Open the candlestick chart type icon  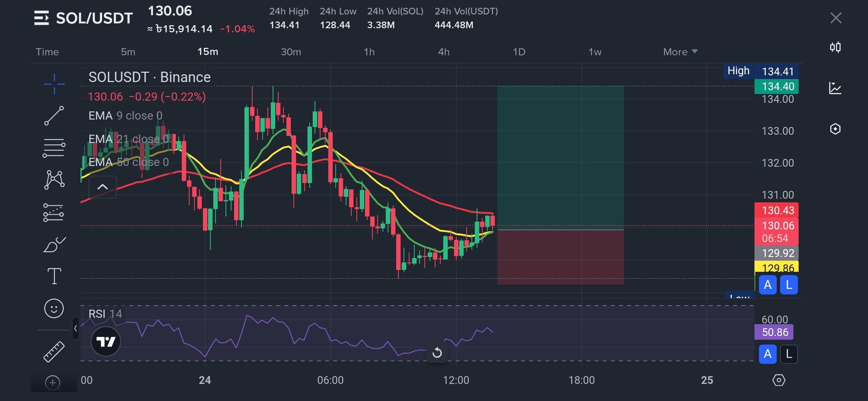[835, 47]
